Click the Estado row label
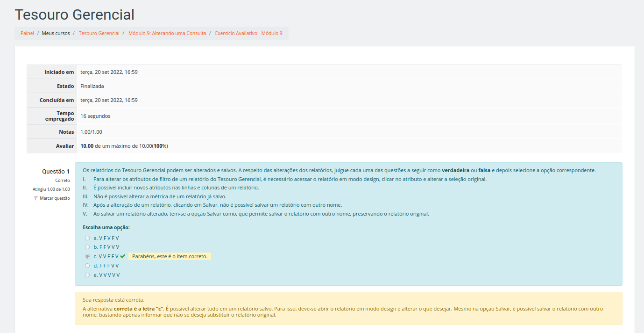Image resolution: width=644 pixels, height=333 pixels. coord(65,86)
